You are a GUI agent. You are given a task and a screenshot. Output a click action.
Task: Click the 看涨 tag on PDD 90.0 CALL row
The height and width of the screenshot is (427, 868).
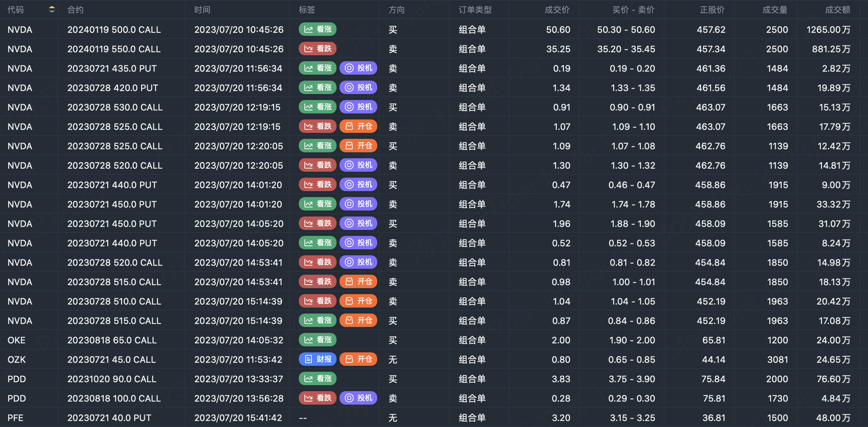[x=317, y=379]
